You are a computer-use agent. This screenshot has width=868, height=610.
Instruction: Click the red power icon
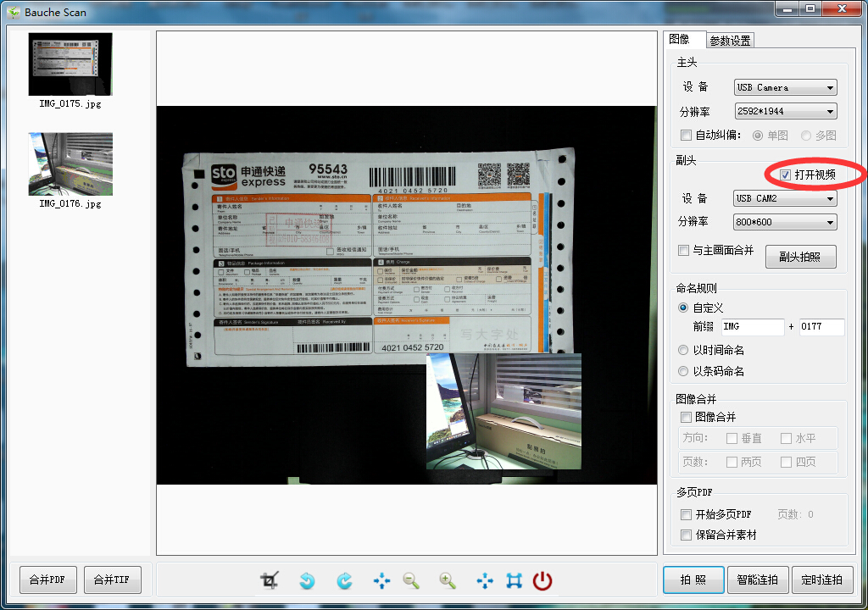[542, 580]
